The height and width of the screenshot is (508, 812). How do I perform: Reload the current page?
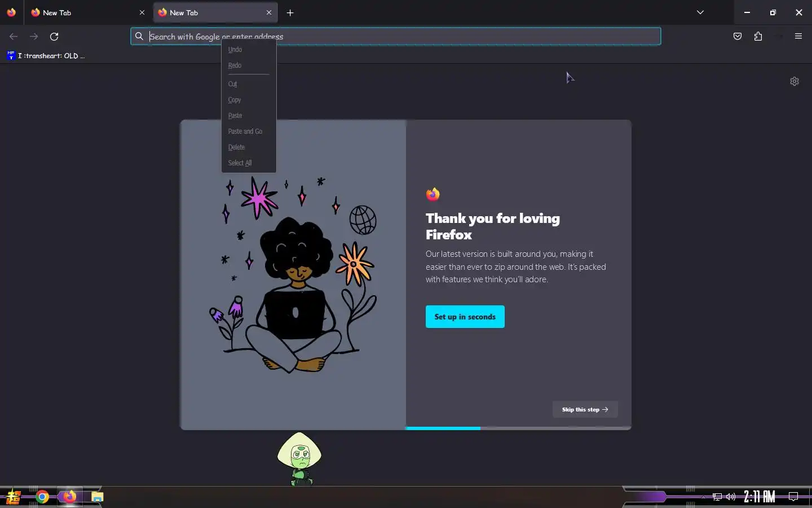click(54, 37)
